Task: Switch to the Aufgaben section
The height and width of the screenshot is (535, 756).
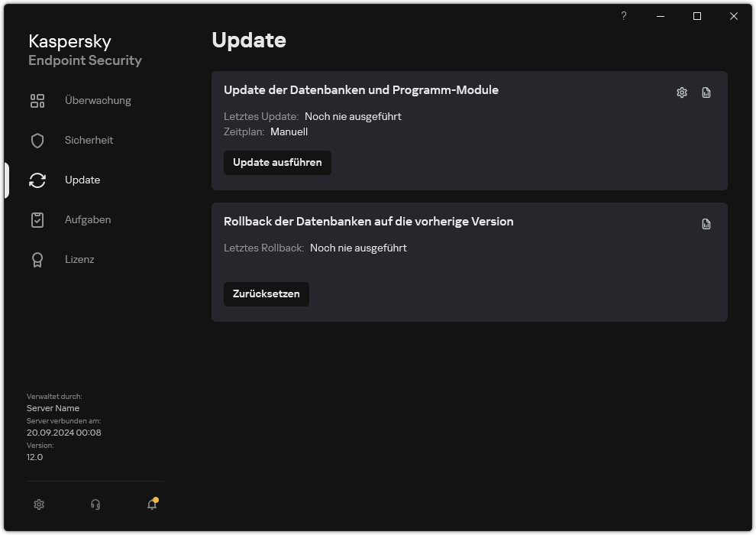Action: (88, 219)
